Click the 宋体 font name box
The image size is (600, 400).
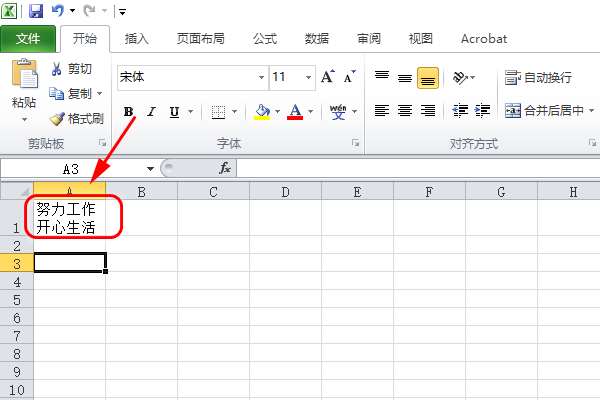(187, 77)
